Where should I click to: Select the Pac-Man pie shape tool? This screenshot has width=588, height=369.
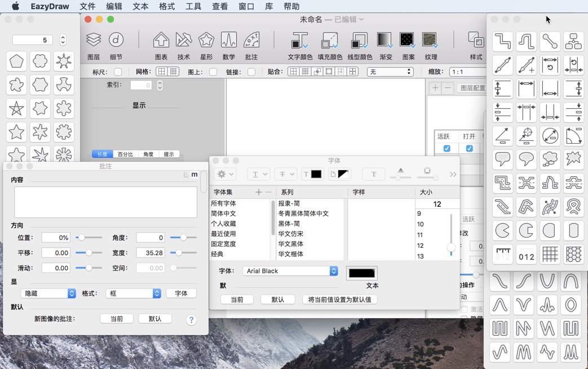[x=502, y=230]
